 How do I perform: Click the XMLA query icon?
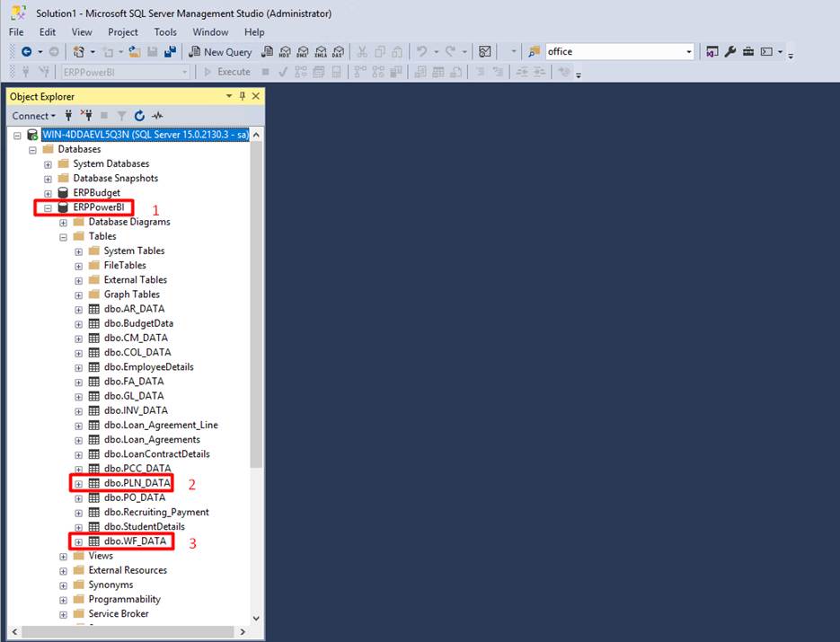[321, 51]
